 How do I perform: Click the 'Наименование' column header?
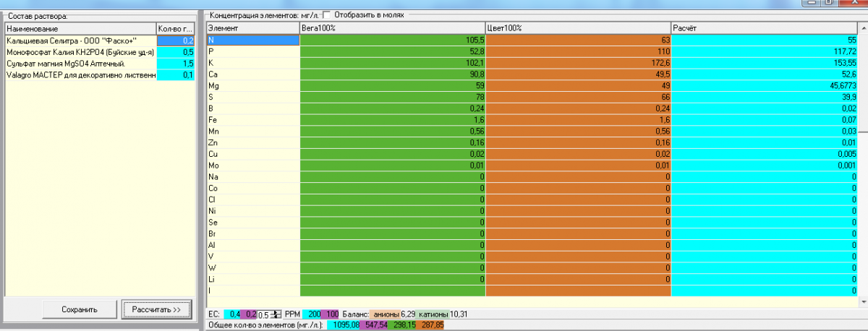pyautogui.click(x=80, y=27)
